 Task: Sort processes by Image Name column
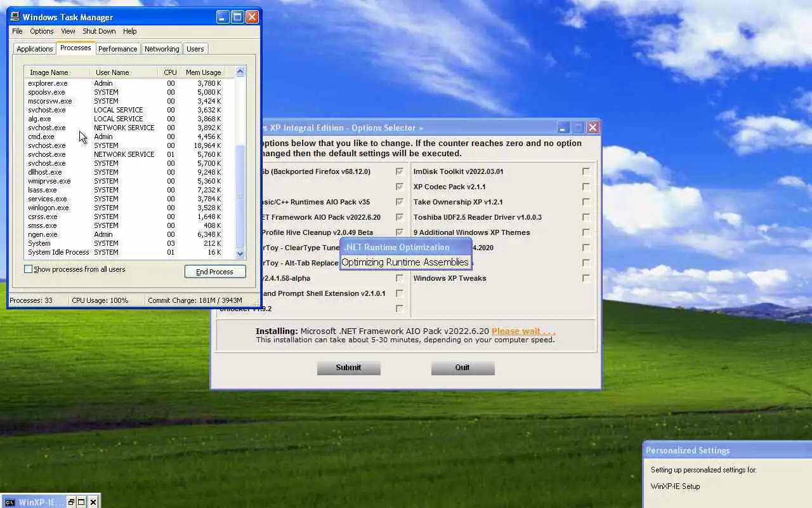click(57, 72)
